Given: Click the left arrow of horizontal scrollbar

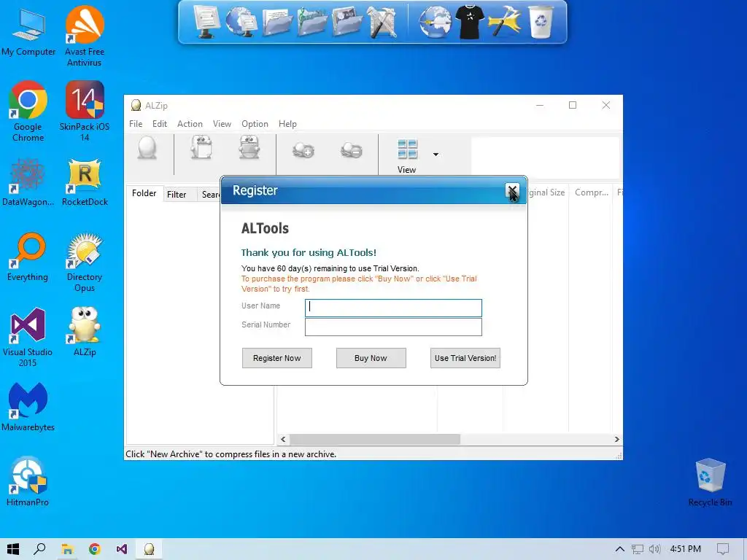Looking at the screenshot, I should pos(283,439).
